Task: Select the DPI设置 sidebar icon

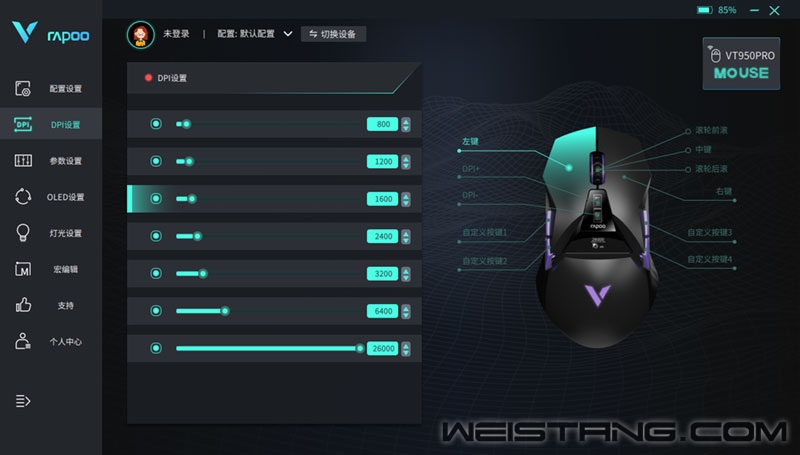Action: point(23,124)
